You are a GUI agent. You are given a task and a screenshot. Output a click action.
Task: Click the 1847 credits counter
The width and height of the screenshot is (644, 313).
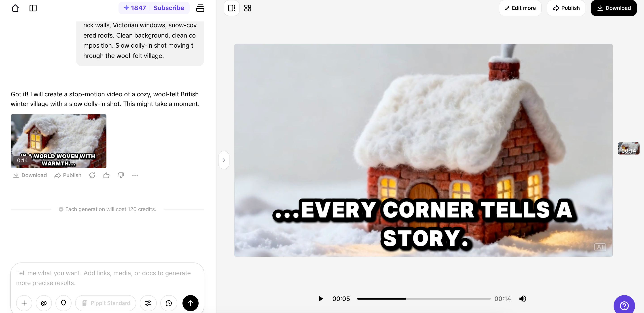pos(135,8)
